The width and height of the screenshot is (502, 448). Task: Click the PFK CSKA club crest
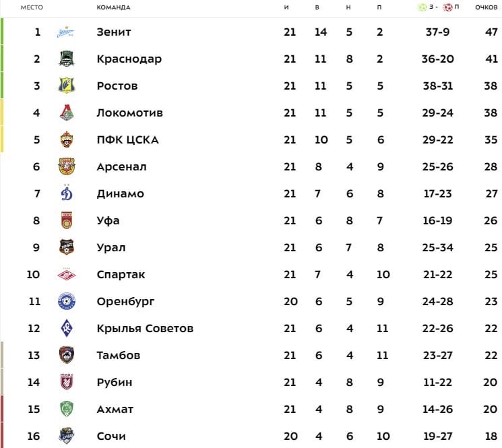(x=67, y=139)
